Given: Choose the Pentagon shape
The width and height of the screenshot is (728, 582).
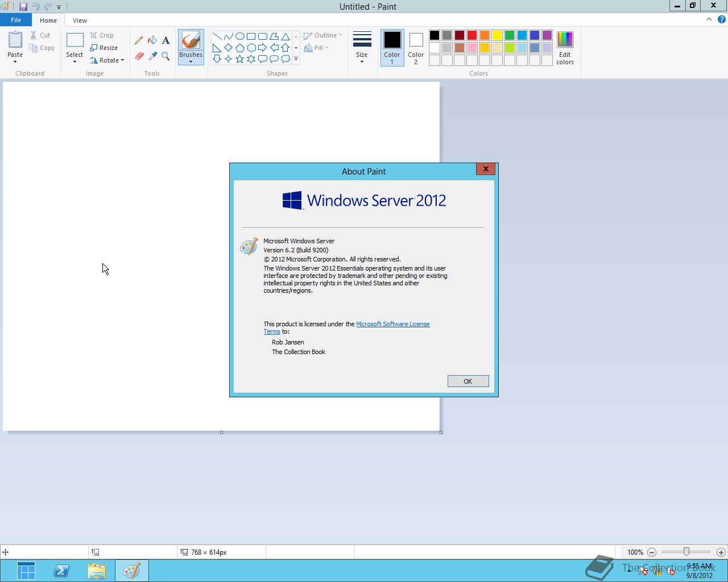Looking at the screenshot, I should click(x=239, y=48).
